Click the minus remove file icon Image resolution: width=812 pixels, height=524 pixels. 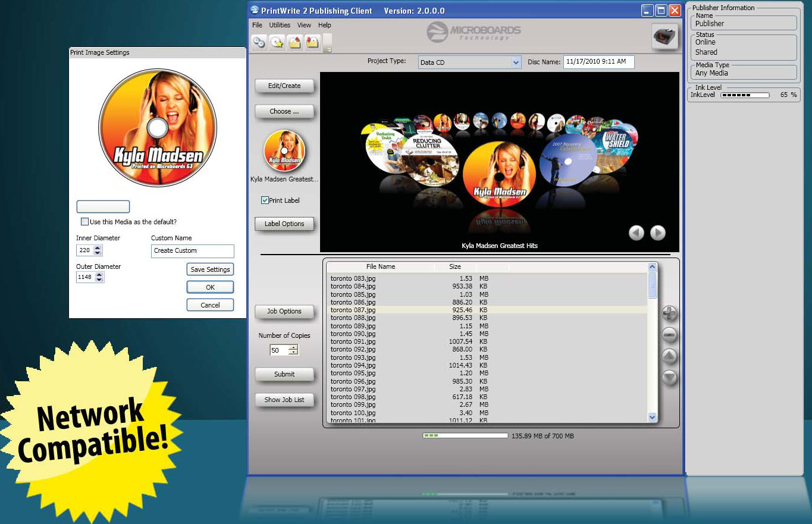coord(669,335)
